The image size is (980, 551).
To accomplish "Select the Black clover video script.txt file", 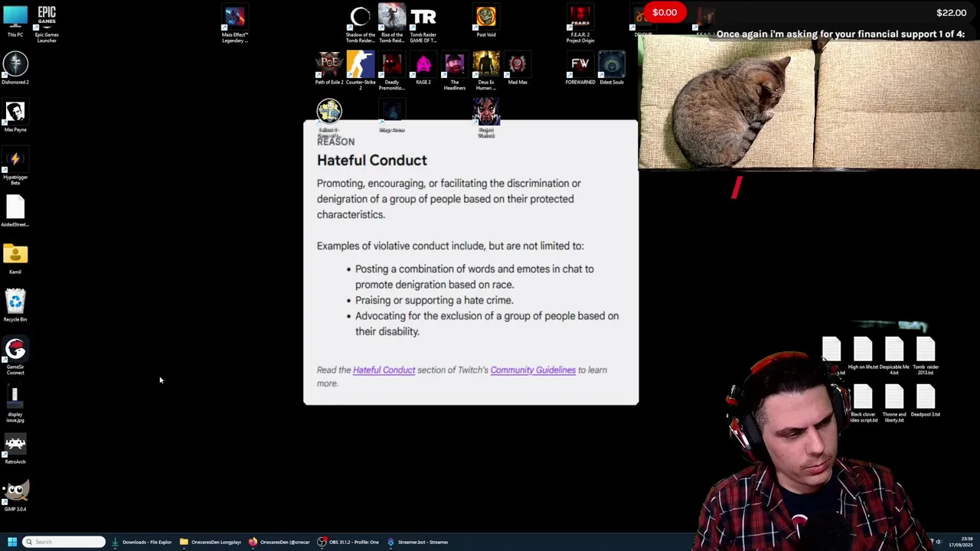I will (x=863, y=404).
